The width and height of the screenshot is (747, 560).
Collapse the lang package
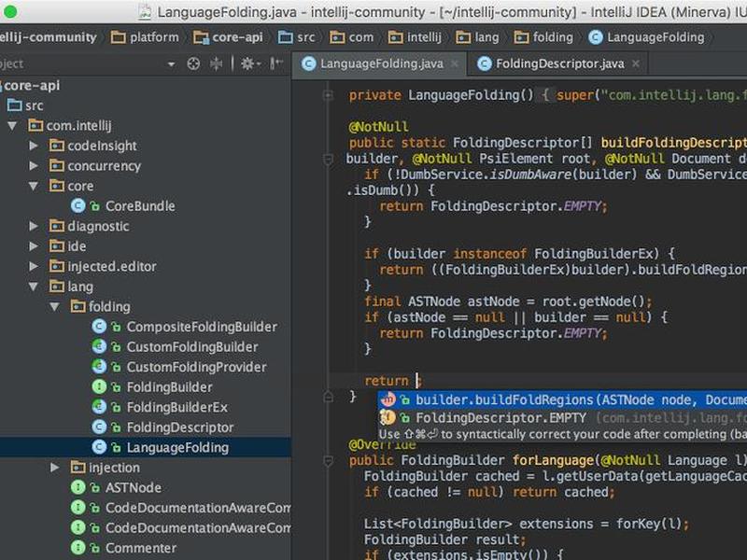click(x=34, y=287)
